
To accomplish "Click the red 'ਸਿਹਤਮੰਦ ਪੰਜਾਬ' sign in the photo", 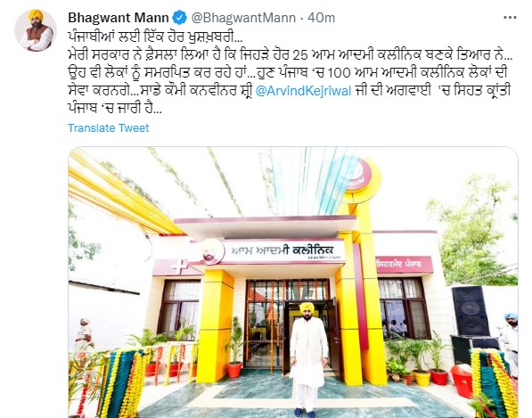I will (404, 265).
